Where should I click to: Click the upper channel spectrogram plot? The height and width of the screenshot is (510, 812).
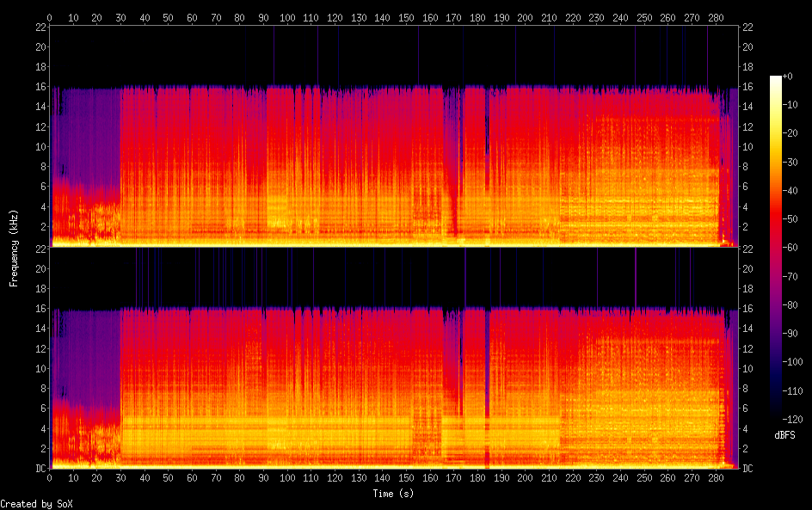coord(394,136)
